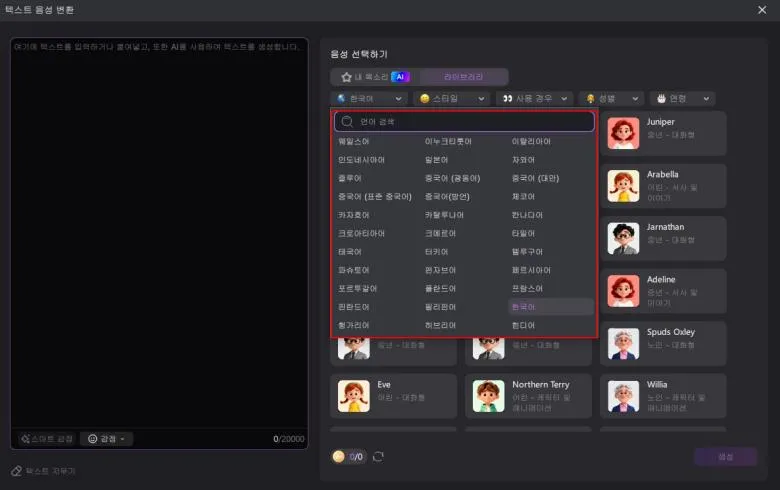The image size is (780, 490).
Task: Choose 크로아티아어 from the language list
Action: [x=361, y=234]
